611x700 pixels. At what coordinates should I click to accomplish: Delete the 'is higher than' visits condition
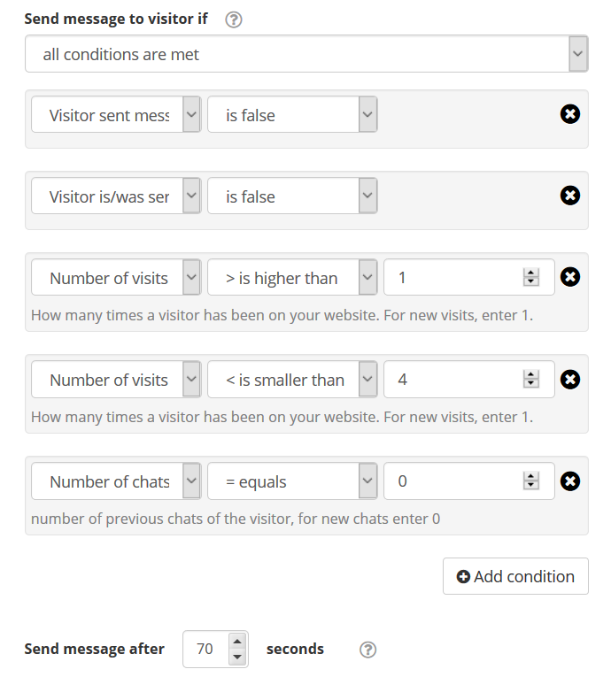570,277
